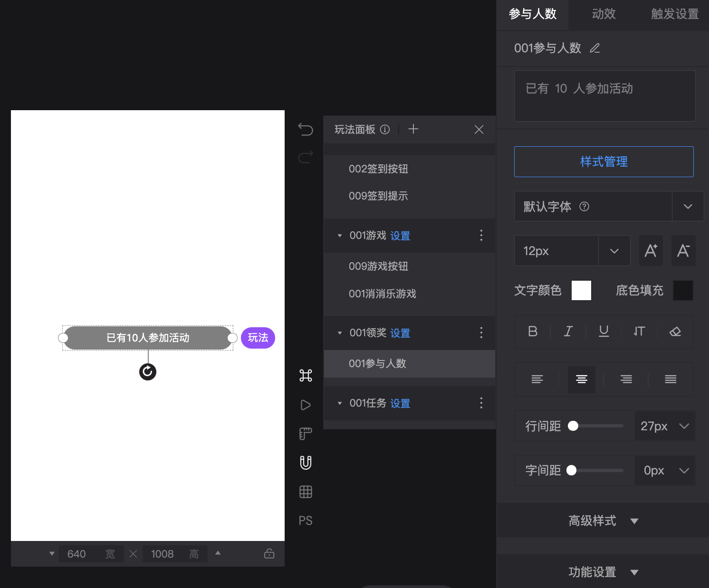
Task: Open more options for 001游戏
Action: pos(481,236)
